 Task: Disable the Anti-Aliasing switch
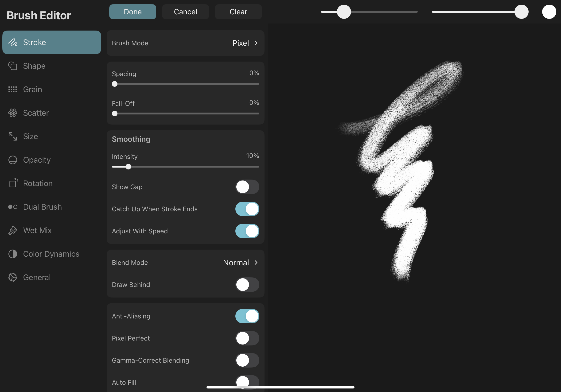point(247,316)
